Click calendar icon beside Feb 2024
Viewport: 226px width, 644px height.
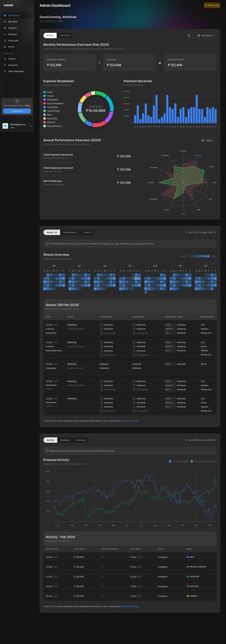(199, 36)
